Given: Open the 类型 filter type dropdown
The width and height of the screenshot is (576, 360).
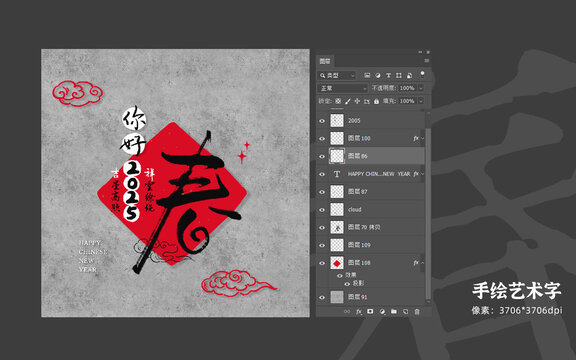Looking at the screenshot, I should [x=337, y=75].
